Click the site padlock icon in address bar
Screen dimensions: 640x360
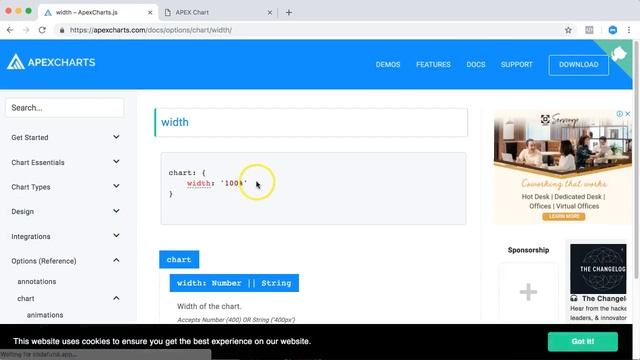(62, 30)
